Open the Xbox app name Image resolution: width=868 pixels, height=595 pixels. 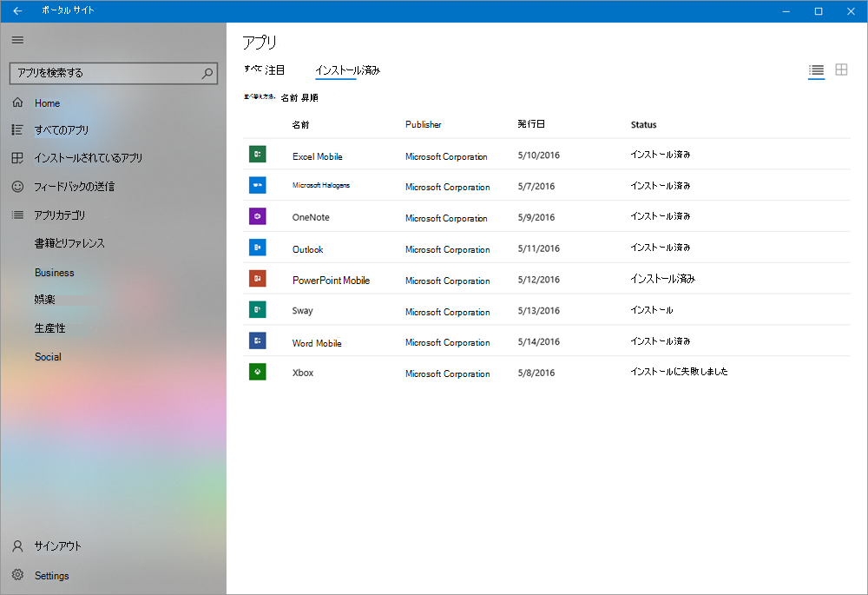pyautogui.click(x=303, y=373)
